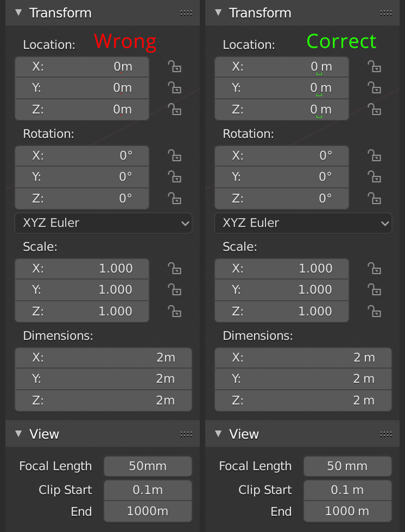Grab left Transform panel drag handle dots
This screenshot has width=405, height=532.
[x=186, y=13]
